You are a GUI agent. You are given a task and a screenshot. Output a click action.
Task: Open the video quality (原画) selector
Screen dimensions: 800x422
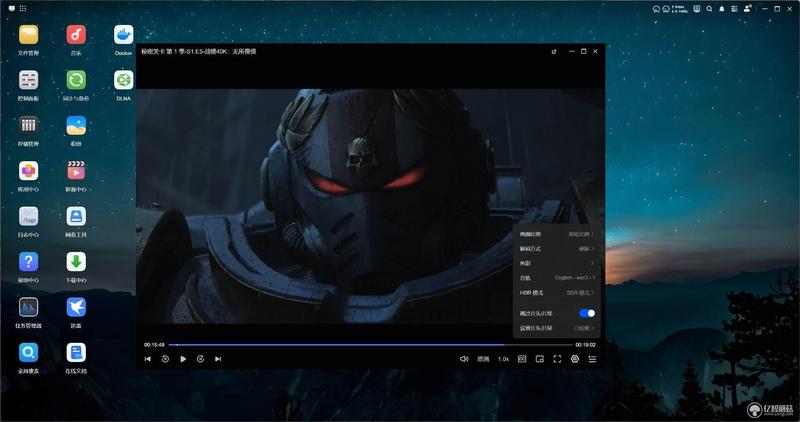point(483,359)
